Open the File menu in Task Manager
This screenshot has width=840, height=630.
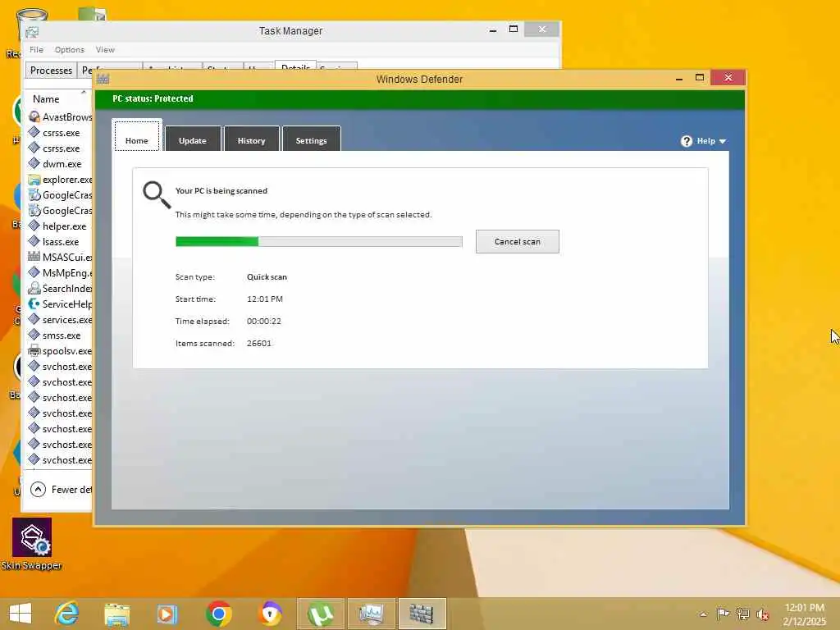click(36, 49)
